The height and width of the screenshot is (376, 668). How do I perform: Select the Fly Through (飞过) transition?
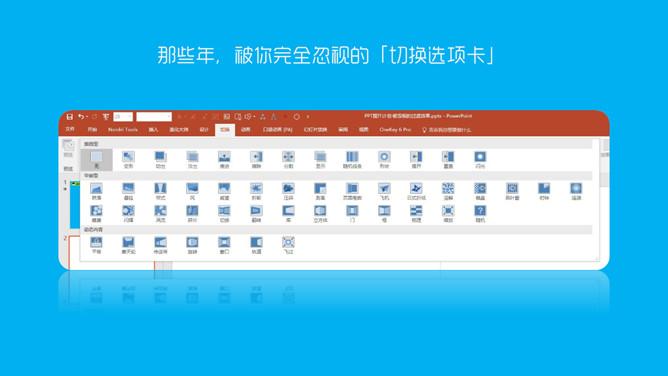[x=288, y=245]
